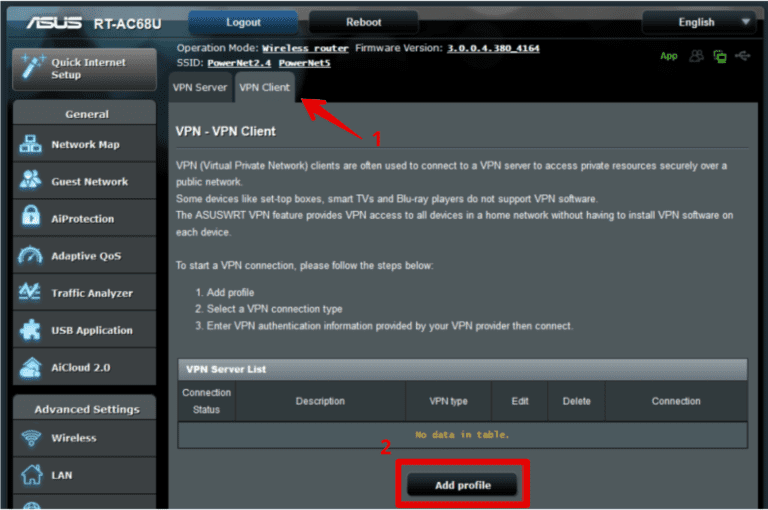Start Quick Internet Setup

[85, 69]
